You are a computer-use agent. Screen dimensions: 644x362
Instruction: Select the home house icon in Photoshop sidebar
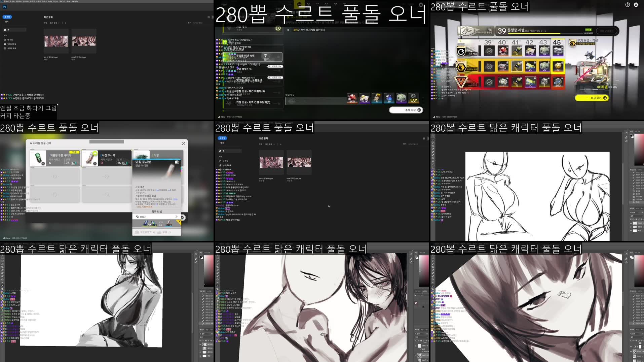5,29
